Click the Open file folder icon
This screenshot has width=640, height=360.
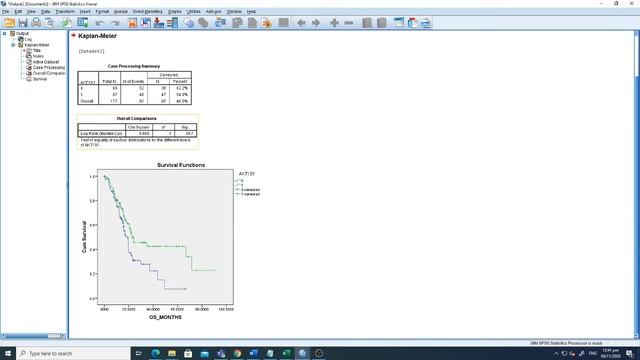tap(9, 23)
